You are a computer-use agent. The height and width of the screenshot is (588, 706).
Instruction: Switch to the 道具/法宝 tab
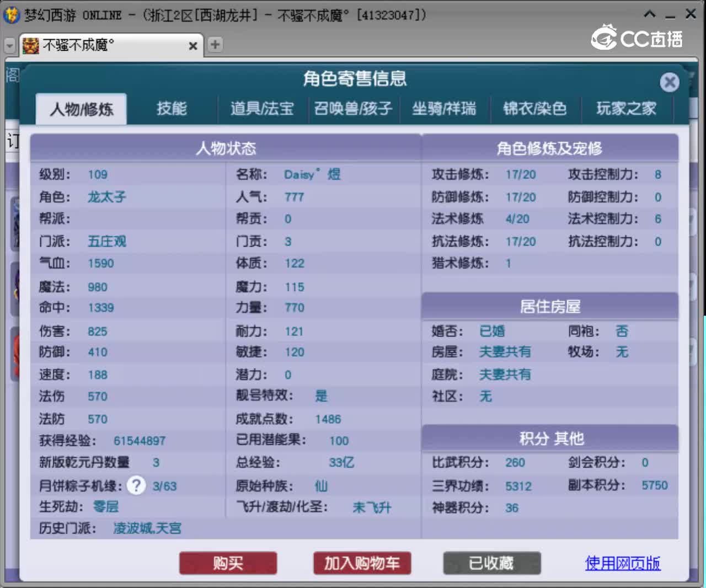tap(262, 109)
